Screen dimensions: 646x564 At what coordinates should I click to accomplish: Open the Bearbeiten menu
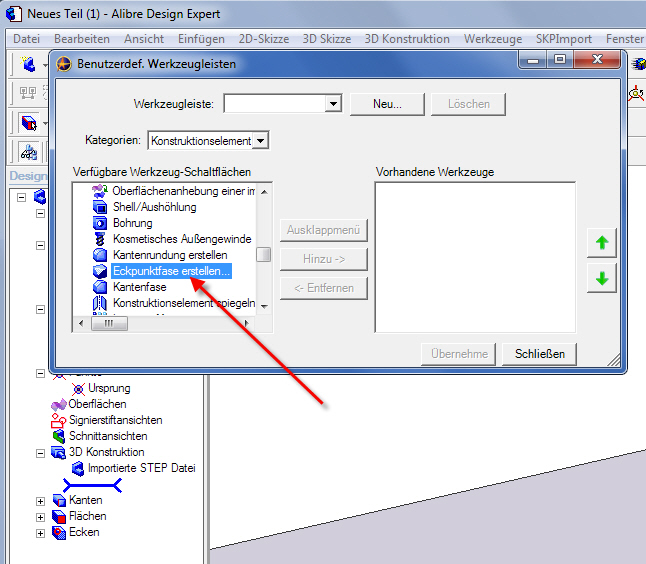tap(82, 39)
